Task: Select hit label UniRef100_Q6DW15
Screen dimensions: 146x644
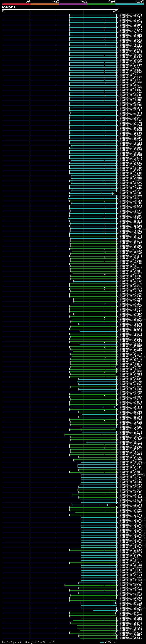Action: pos(131,198)
